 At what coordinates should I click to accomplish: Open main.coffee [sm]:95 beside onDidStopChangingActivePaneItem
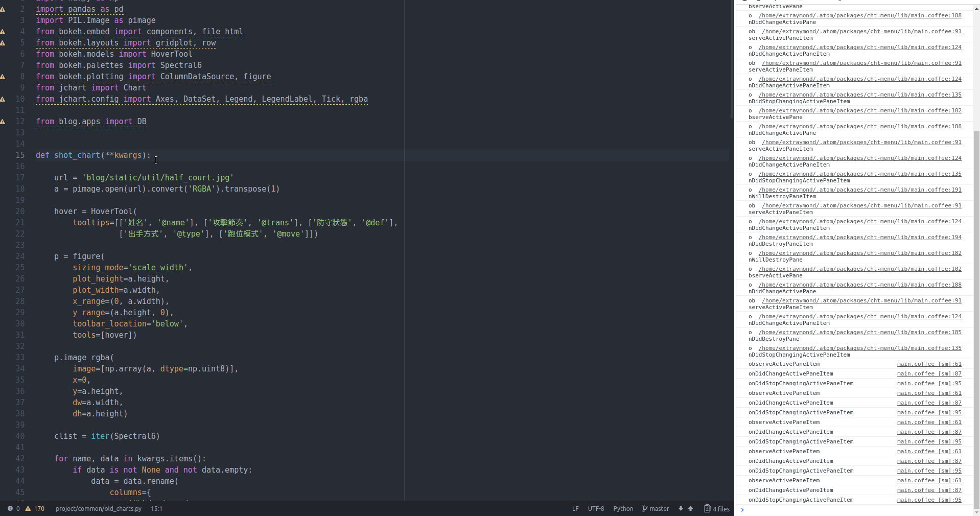click(928, 383)
